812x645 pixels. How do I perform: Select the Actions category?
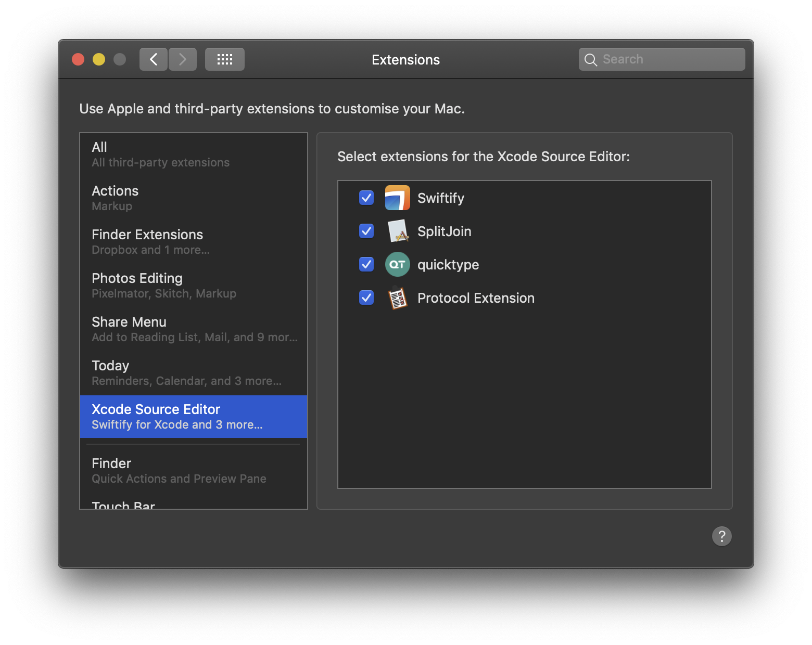pyautogui.click(x=194, y=198)
